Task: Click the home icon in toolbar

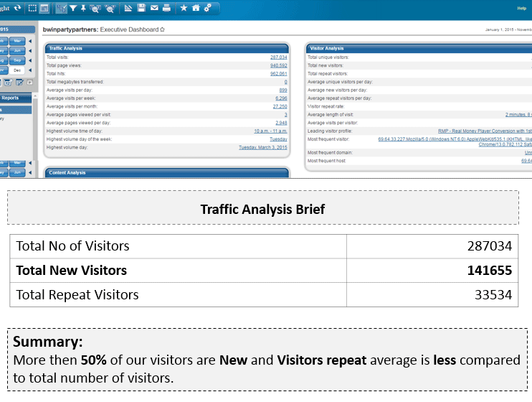Action: tap(195, 8)
